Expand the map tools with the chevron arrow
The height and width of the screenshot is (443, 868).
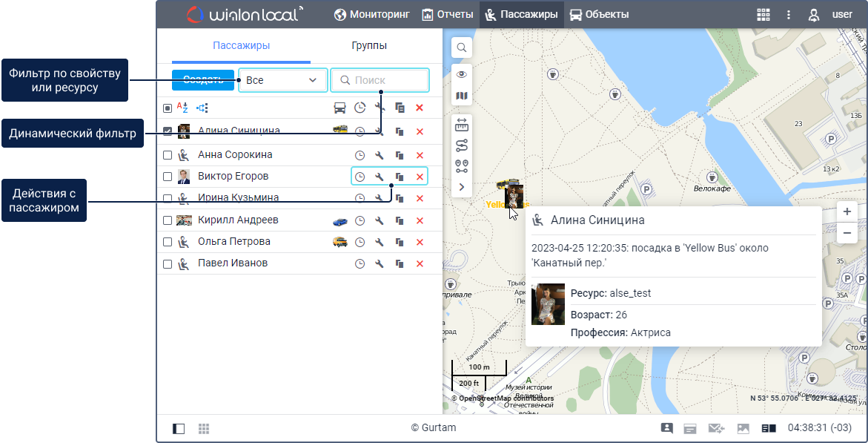(x=461, y=187)
